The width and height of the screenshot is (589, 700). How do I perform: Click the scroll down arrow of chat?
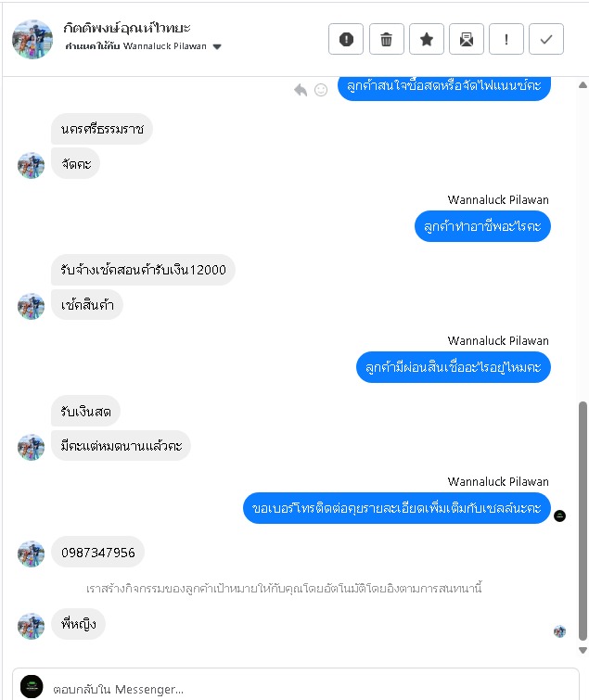[583, 651]
